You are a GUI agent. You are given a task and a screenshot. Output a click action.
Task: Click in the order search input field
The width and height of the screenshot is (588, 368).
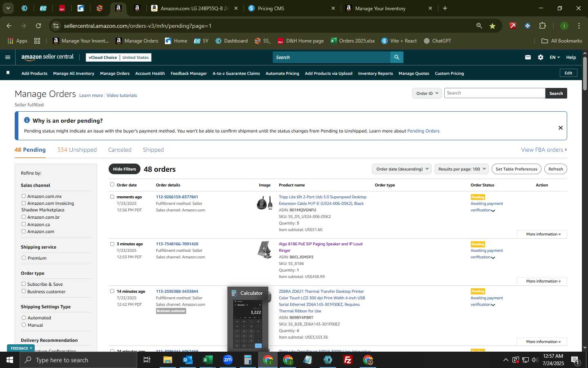494,93
